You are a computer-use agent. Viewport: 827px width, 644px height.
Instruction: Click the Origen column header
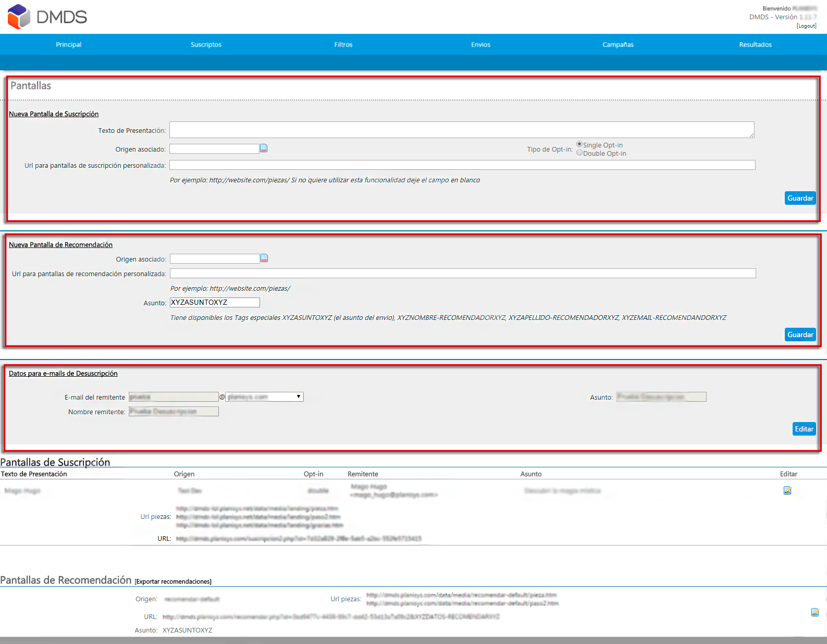[x=184, y=474]
